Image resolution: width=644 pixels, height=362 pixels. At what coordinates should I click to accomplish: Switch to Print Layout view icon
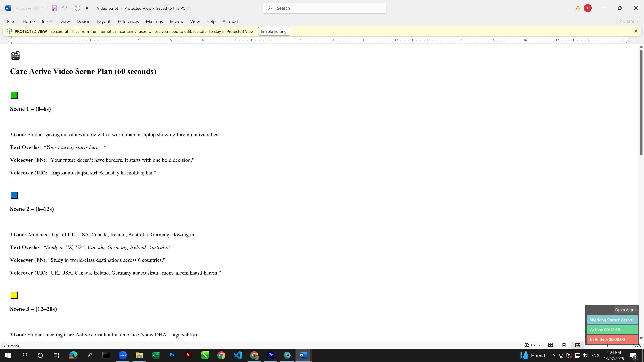click(x=564, y=345)
